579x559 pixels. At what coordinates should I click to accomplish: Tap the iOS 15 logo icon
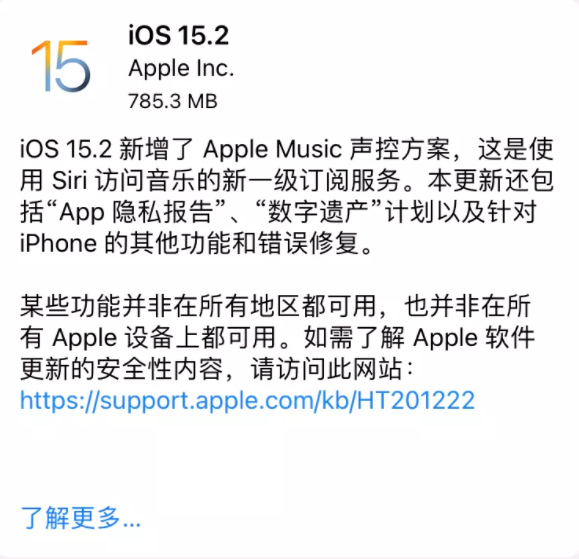(x=61, y=66)
